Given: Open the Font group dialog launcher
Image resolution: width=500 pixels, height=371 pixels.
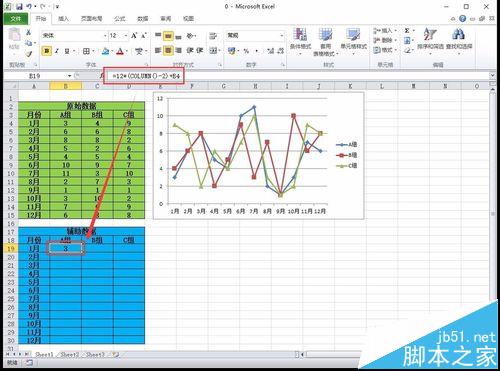Looking at the screenshot, I should pyautogui.click(x=146, y=65).
